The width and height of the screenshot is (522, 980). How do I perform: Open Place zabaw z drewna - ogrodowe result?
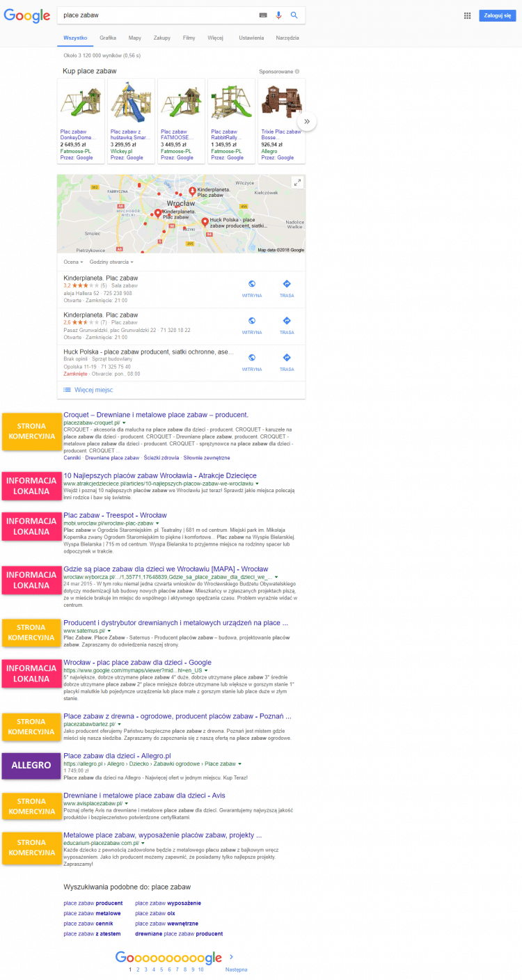(177, 716)
